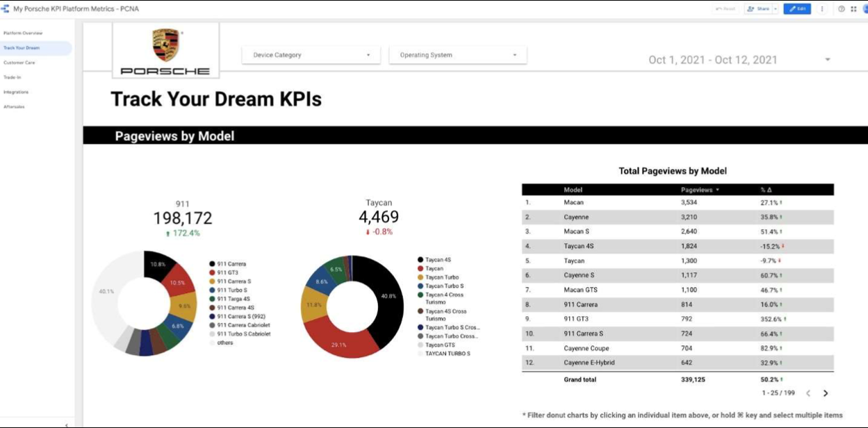Click the Looker Studio logo icon

(5, 9)
